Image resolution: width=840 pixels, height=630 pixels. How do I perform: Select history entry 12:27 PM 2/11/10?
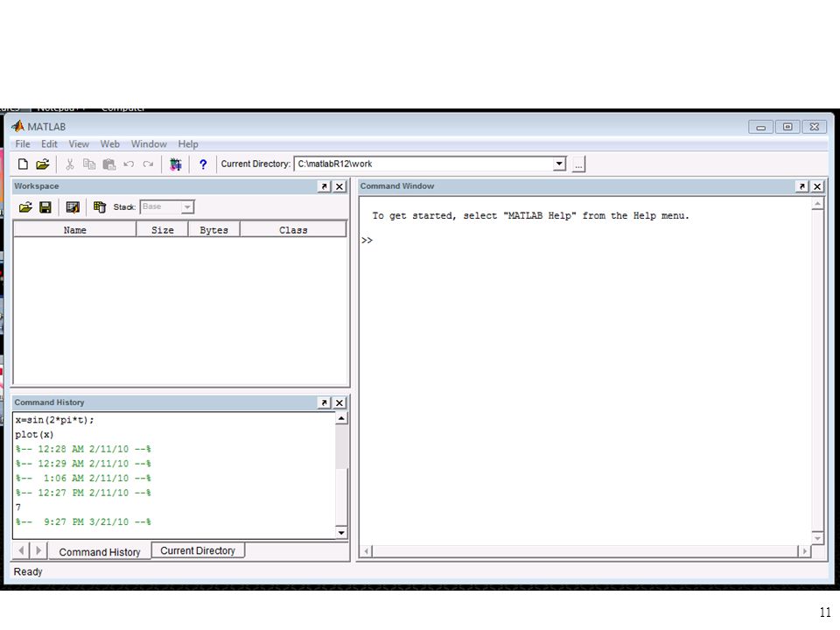pos(83,493)
